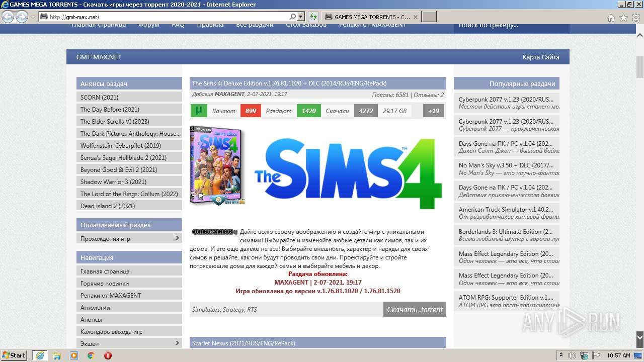Click the IE back arrow button
644x362 pixels.
point(8,17)
